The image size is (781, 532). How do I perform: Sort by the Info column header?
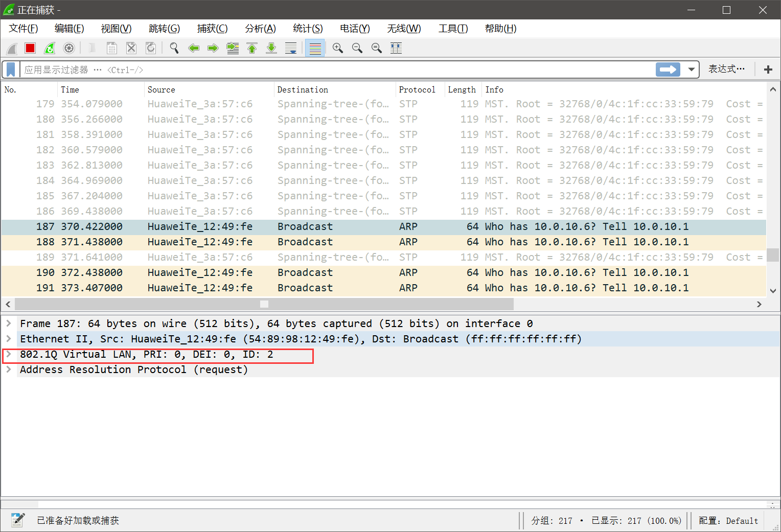pos(624,89)
